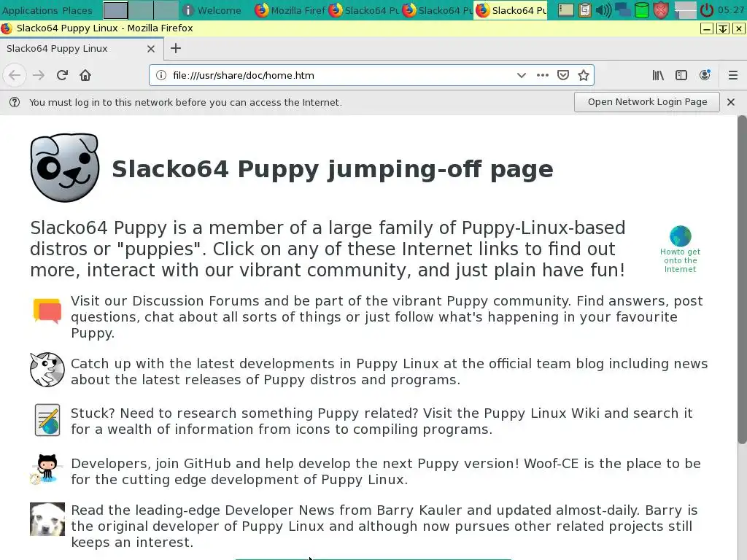Click the panel clock showing 05:27

(731, 10)
